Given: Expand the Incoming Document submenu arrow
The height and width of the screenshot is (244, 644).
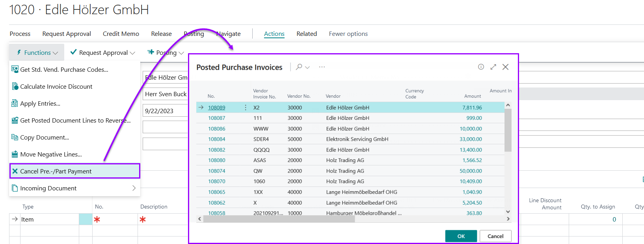Looking at the screenshot, I should click(134, 188).
